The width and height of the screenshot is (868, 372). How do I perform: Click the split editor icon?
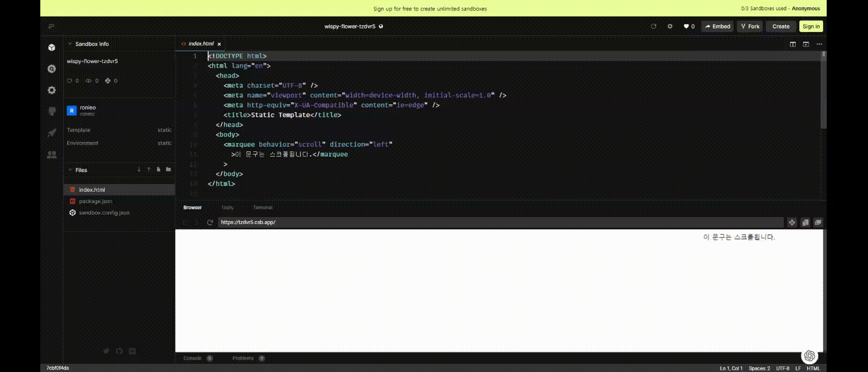coord(793,44)
